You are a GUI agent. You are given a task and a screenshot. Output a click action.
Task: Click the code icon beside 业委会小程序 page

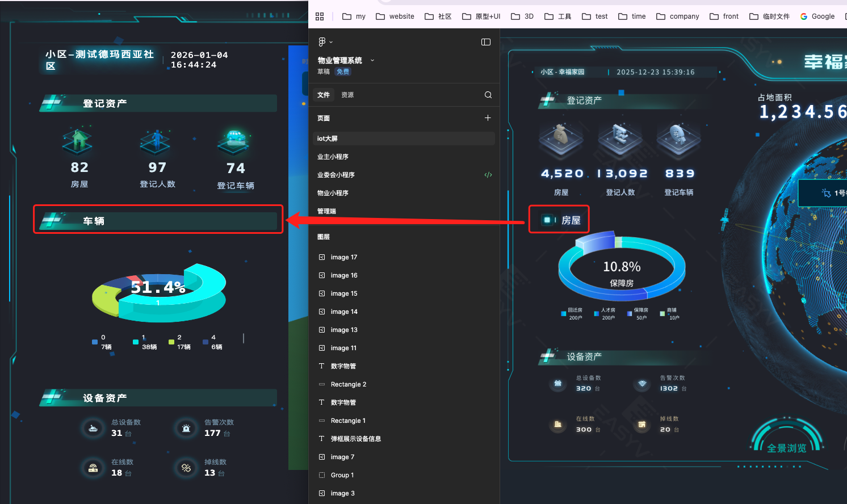tap(488, 175)
